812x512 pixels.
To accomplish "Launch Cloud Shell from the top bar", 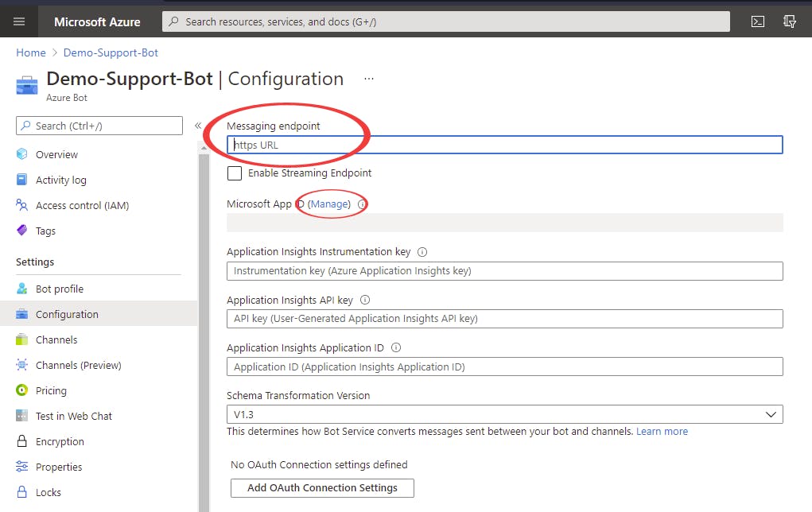I will click(758, 21).
